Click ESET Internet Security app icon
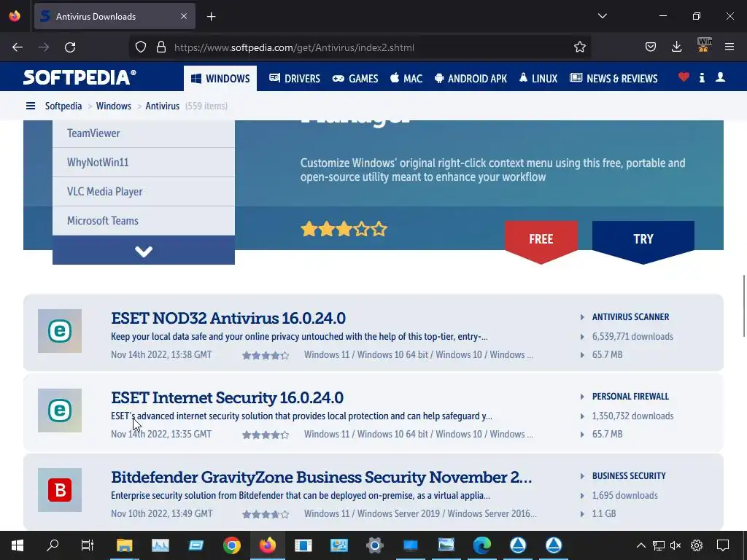The width and height of the screenshot is (747, 560). (60, 411)
